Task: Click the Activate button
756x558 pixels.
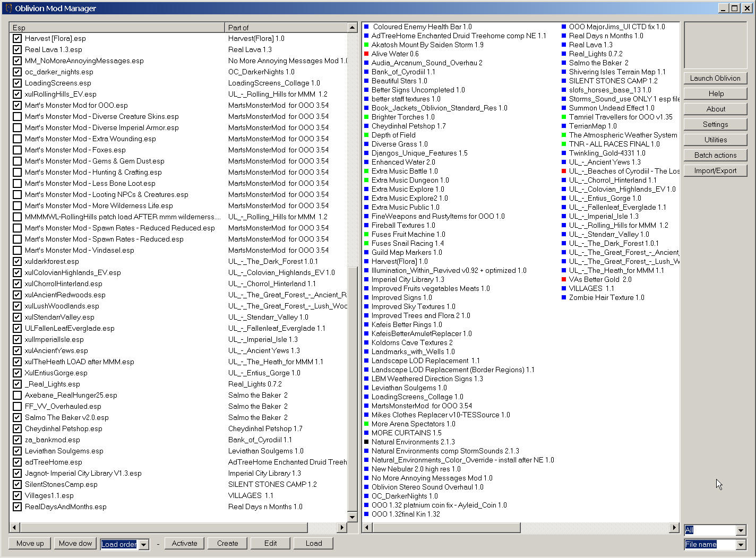Action: (x=184, y=543)
